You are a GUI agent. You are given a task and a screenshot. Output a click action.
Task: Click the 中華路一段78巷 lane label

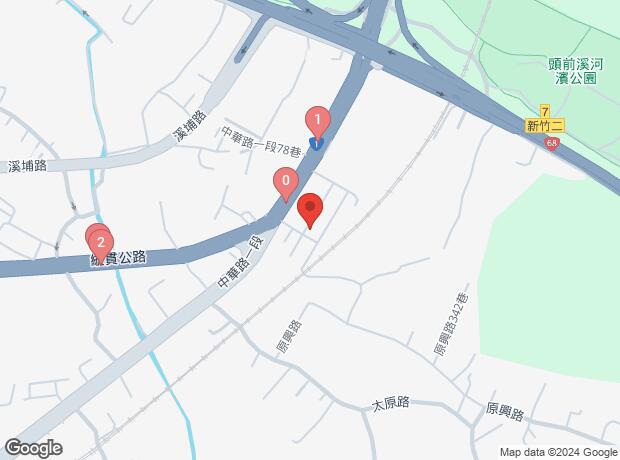coord(261,142)
